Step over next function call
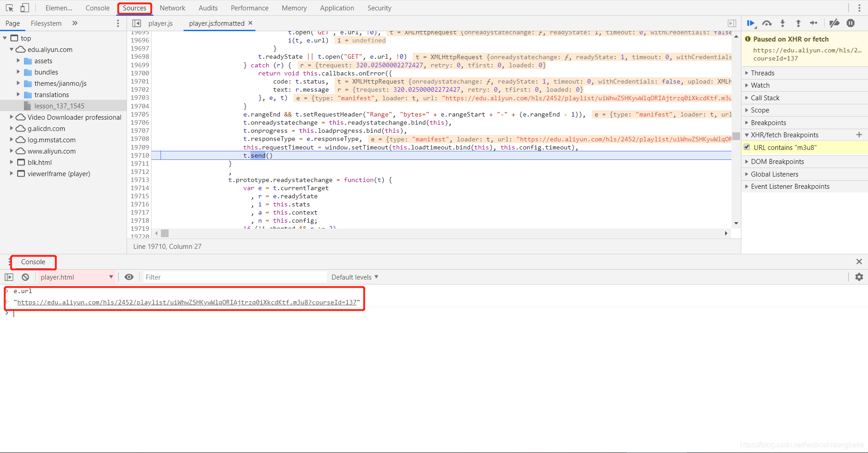This screenshot has height=453, width=868. point(767,23)
